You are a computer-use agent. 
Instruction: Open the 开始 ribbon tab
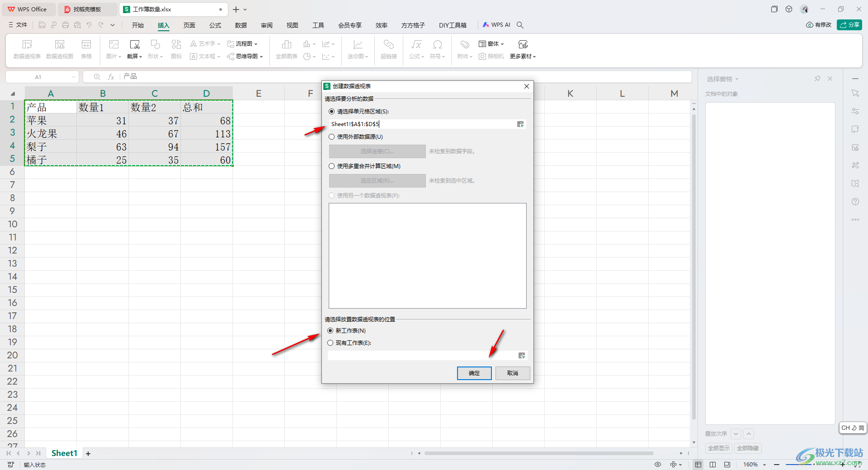[x=138, y=25]
